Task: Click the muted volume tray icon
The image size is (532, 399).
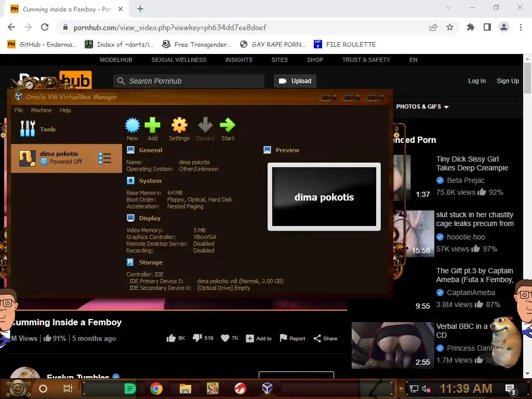Action: coord(426,389)
